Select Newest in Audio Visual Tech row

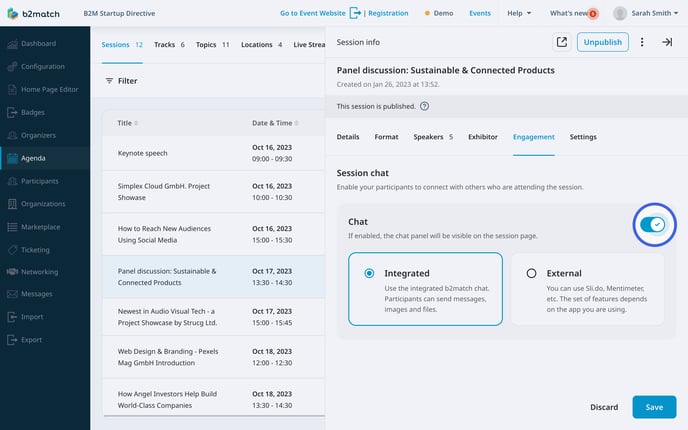click(214, 317)
